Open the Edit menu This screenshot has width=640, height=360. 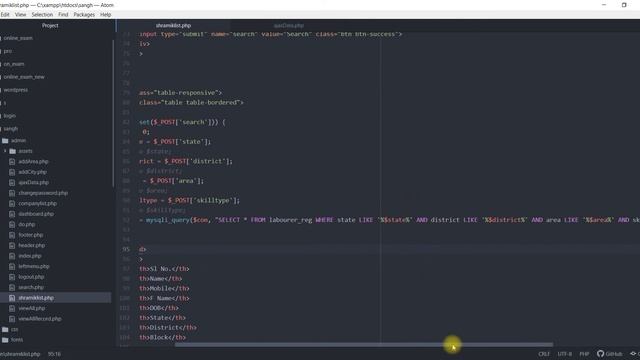coord(4,15)
